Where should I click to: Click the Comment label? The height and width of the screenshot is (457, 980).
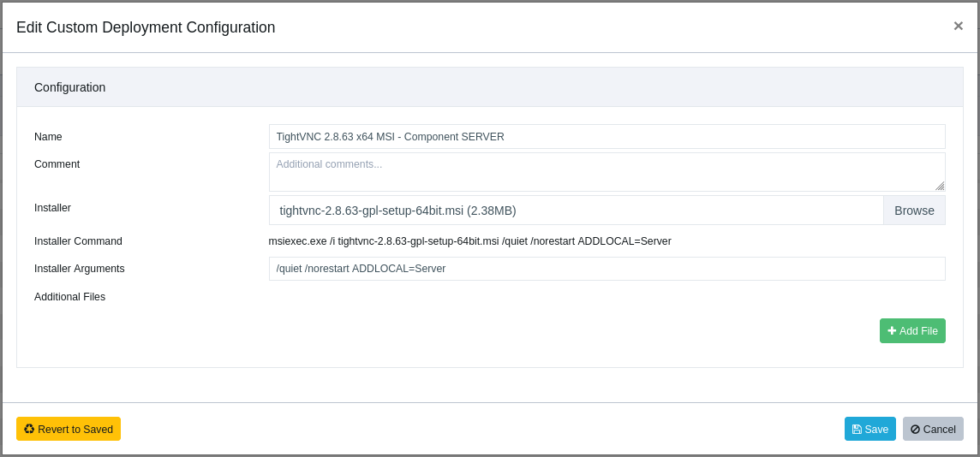click(57, 164)
